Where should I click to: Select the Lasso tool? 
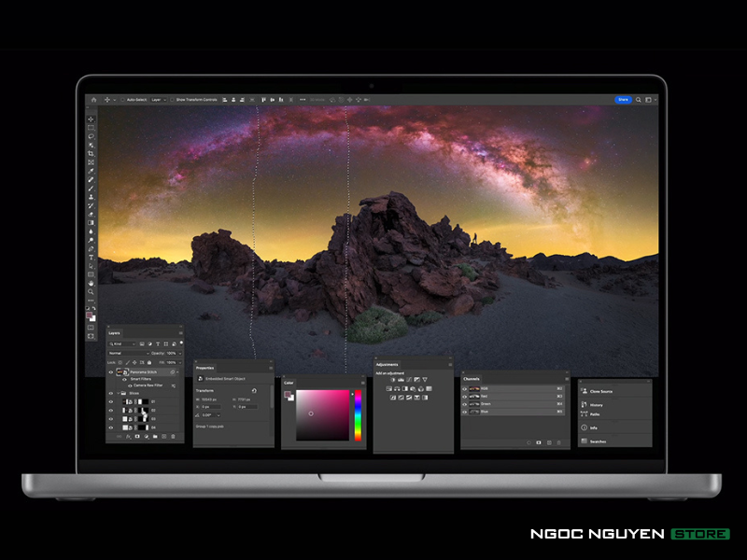[x=91, y=137]
